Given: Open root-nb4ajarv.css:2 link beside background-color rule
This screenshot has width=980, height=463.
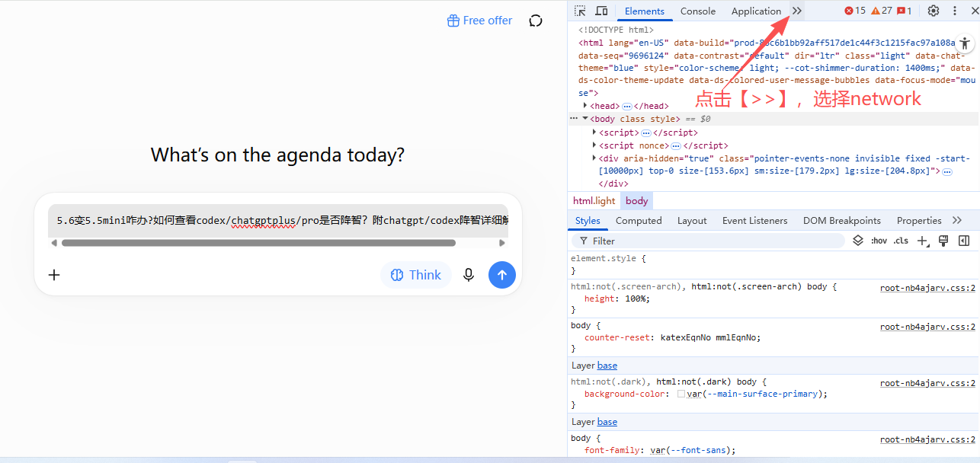Looking at the screenshot, I should pyautogui.click(x=927, y=383).
